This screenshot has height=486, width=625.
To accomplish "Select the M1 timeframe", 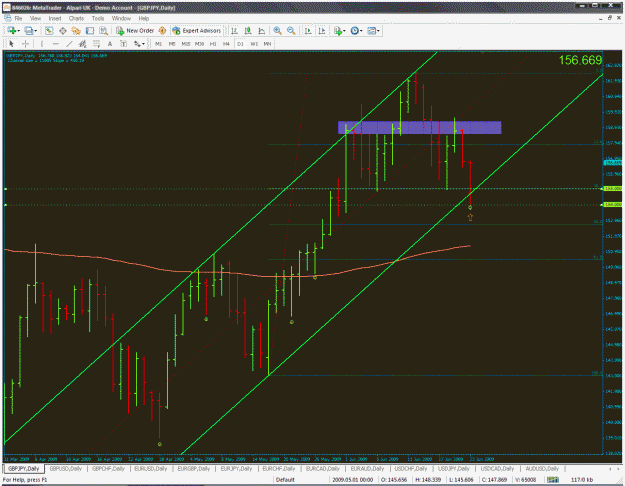I will 158,44.
